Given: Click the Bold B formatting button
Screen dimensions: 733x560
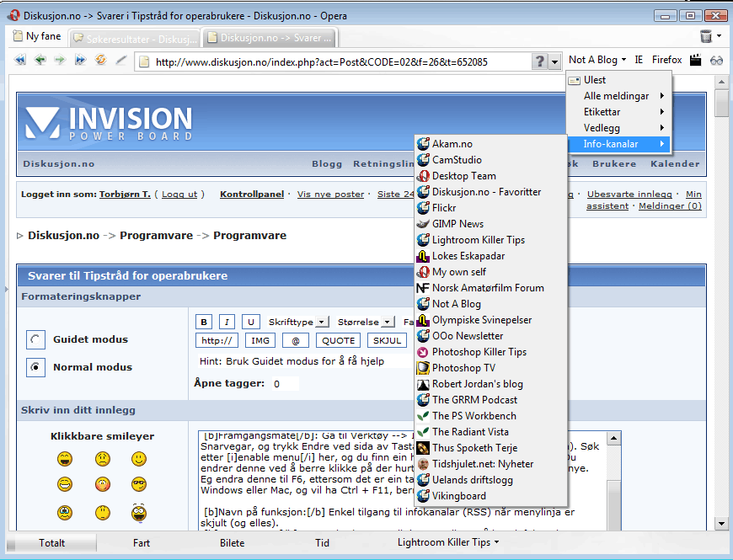Looking at the screenshot, I should click(204, 322).
